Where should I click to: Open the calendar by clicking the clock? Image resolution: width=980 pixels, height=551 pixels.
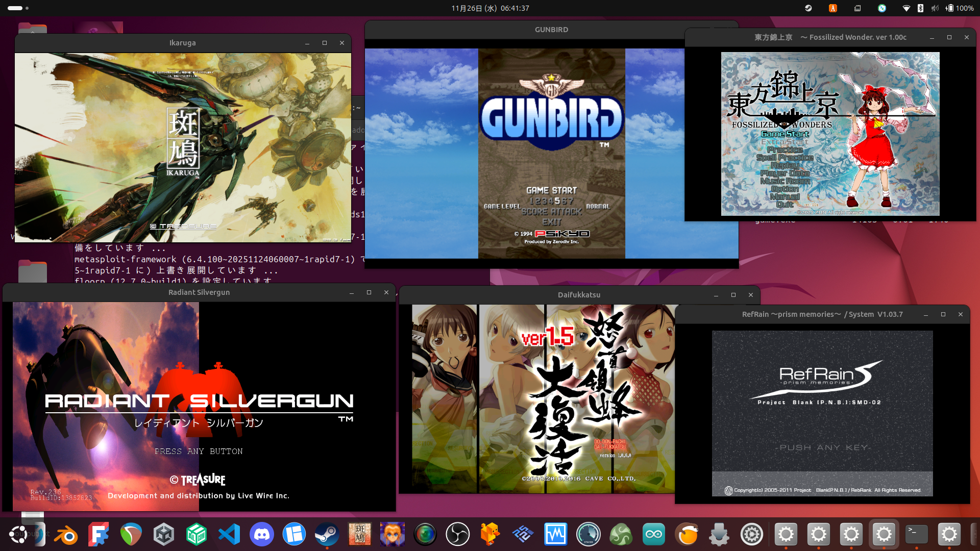489,8
